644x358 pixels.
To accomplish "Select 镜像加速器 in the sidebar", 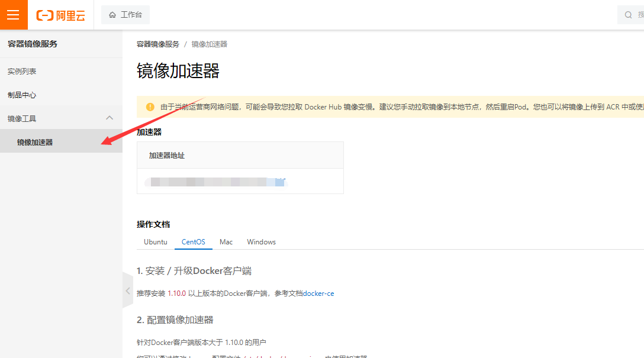I will [35, 142].
